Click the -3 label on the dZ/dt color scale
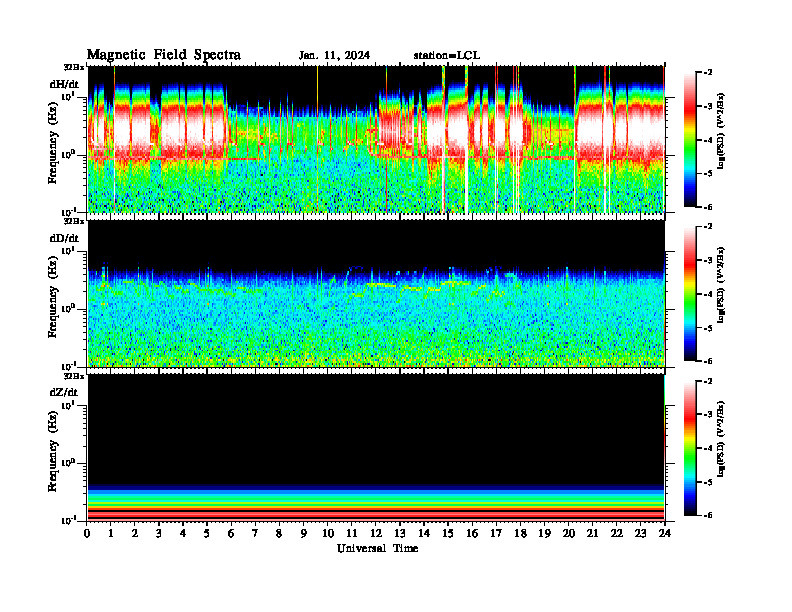 [708, 415]
